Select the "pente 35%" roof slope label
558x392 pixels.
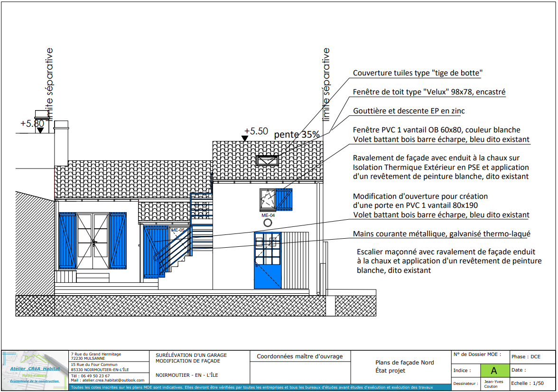(x=297, y=135)
